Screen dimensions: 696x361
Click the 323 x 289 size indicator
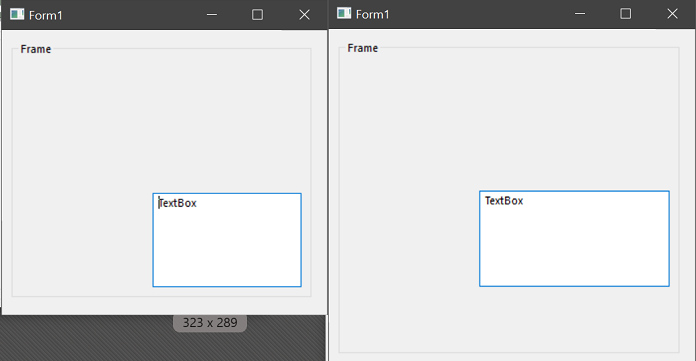210,323
